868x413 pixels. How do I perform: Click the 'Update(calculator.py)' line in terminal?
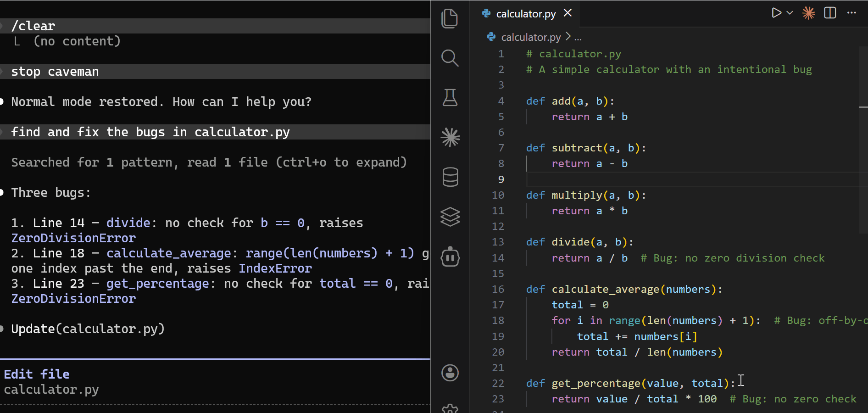[x=88, y=329]
